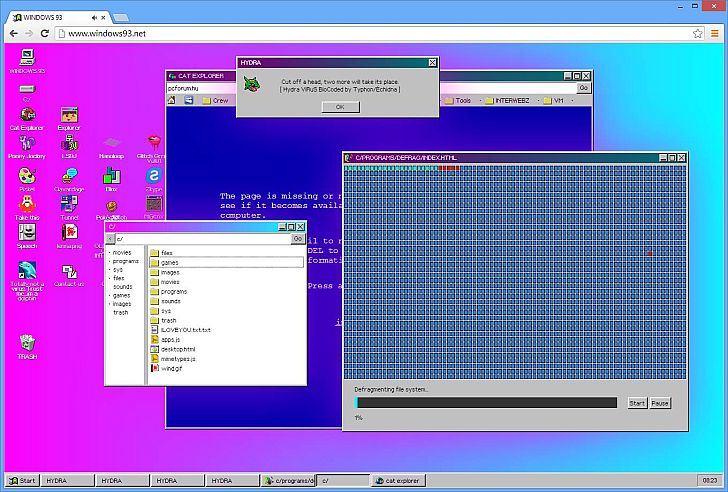Click the lone red block in defrag grid
Screen dimensions: 728x492
click(650, 253)
